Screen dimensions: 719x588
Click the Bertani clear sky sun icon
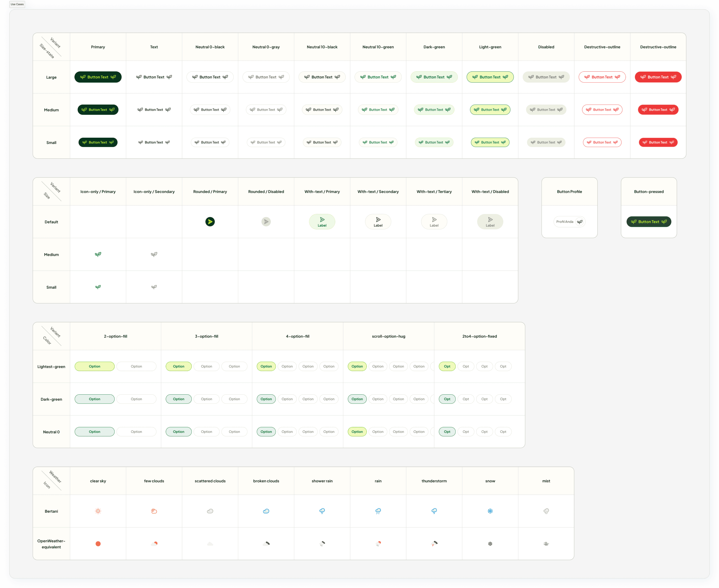(98, 511)
